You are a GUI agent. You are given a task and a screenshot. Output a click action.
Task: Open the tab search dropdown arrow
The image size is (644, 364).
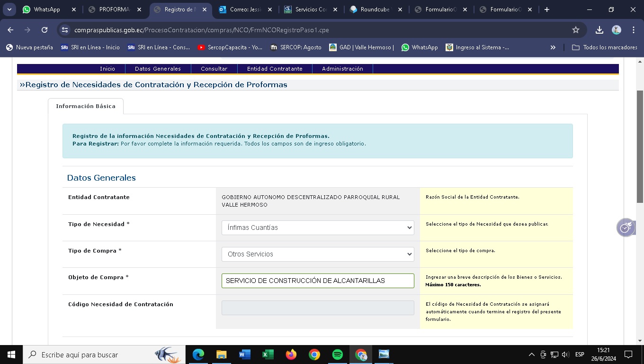9,9
